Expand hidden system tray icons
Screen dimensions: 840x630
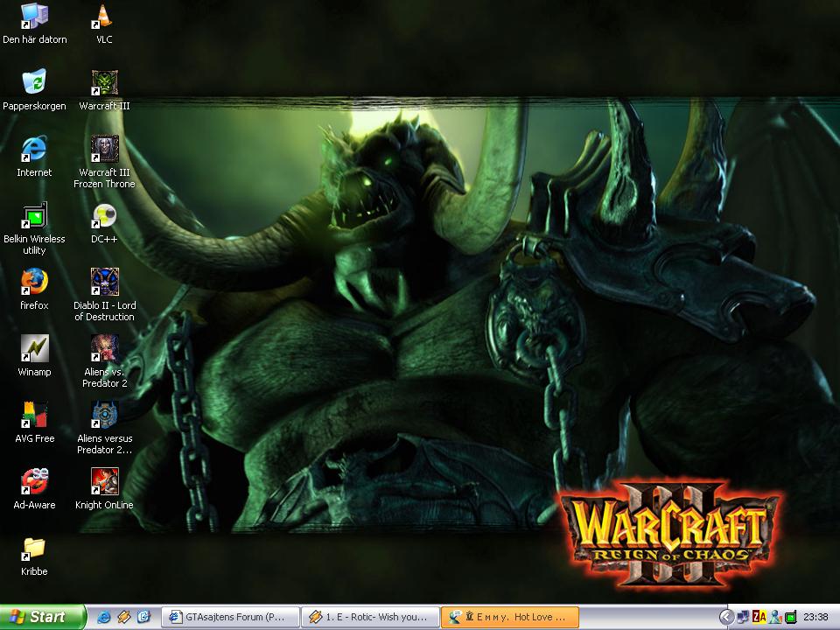click(725, 617)
